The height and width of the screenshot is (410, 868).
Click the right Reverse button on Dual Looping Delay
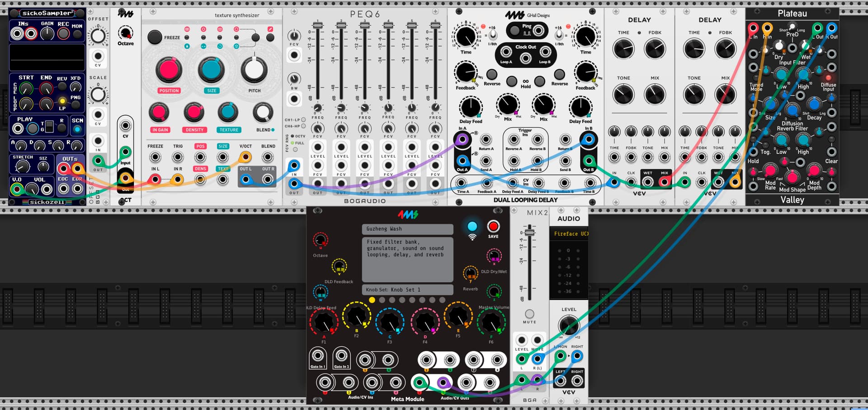(x=560, y=74)
